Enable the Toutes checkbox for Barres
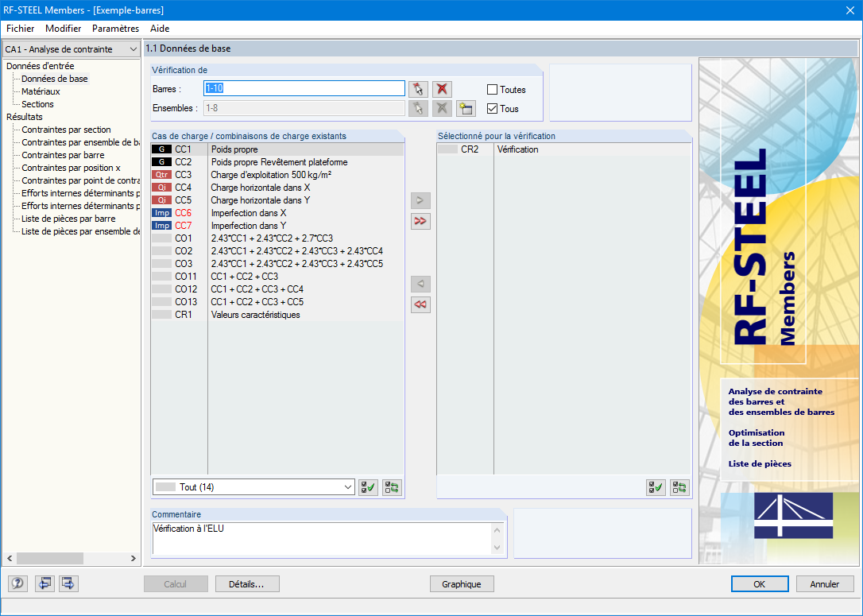This screenshot has height=616, width=863. 493,89
